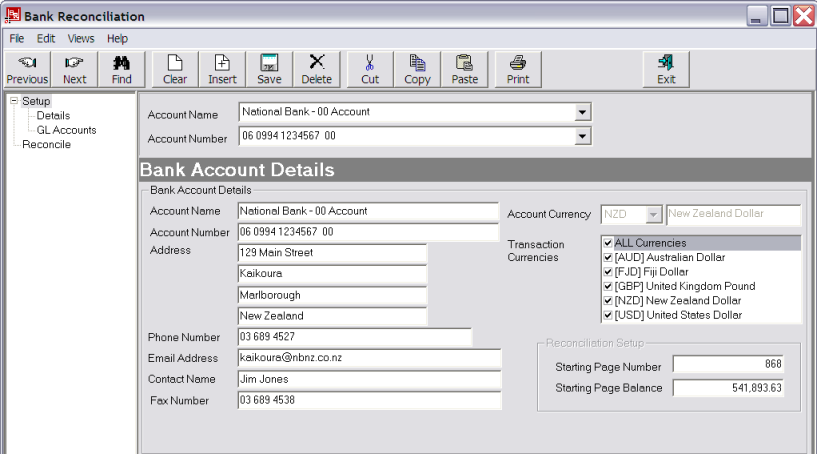Open the Views menu
Image resolution: width=817 pixels, height=454 pixels.
(81, 38)
